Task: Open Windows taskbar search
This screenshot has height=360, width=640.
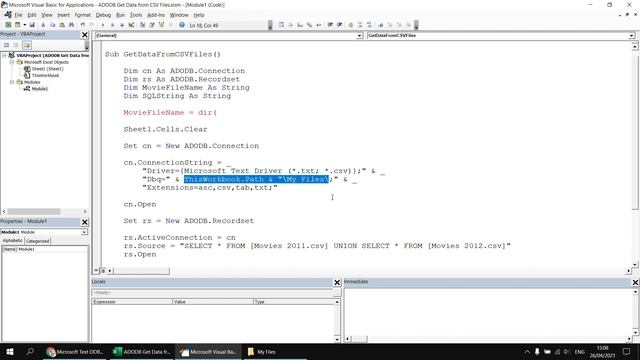Action: point(30,351)
